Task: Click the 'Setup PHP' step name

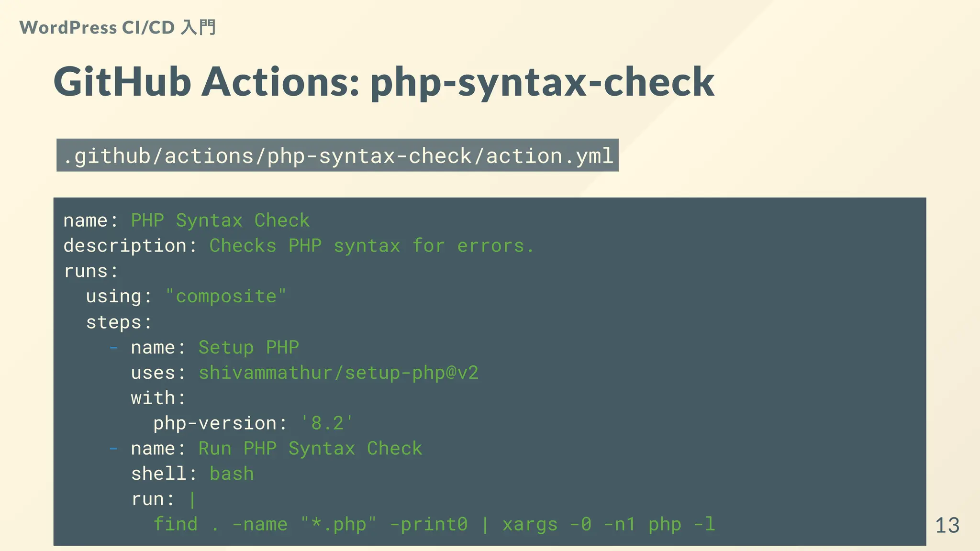Action: coord(249,347)
